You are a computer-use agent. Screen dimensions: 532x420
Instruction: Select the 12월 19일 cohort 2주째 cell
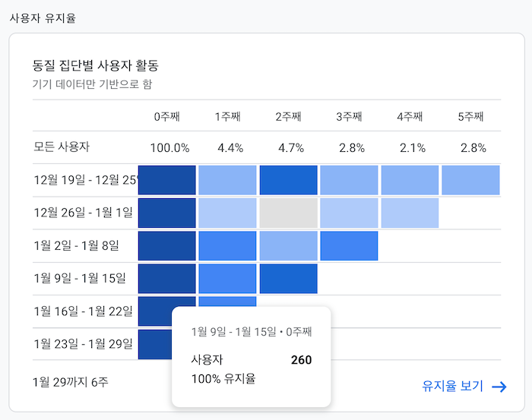point(288,180)
